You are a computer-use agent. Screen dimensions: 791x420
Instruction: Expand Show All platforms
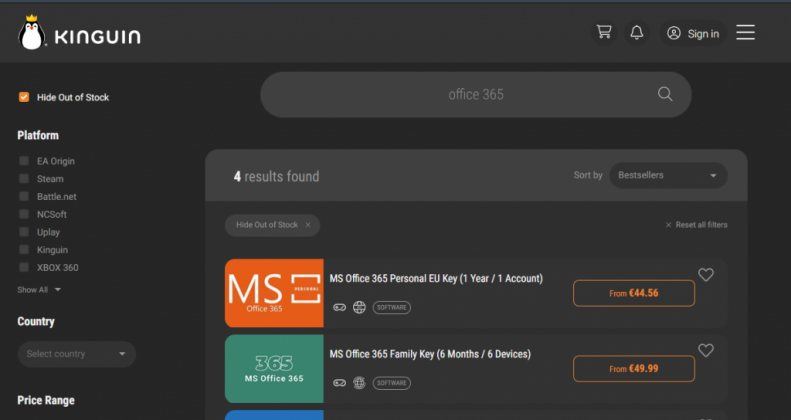tap(39, 289)
